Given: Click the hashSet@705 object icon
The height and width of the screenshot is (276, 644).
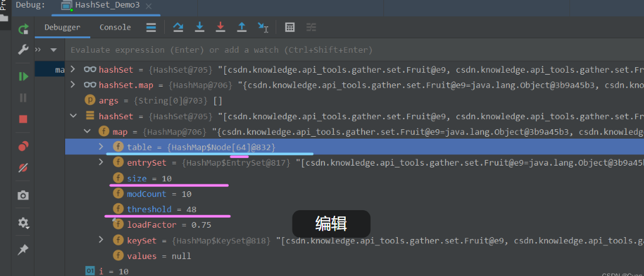Looking at the screenshot, I should click(x=90, y=116).
